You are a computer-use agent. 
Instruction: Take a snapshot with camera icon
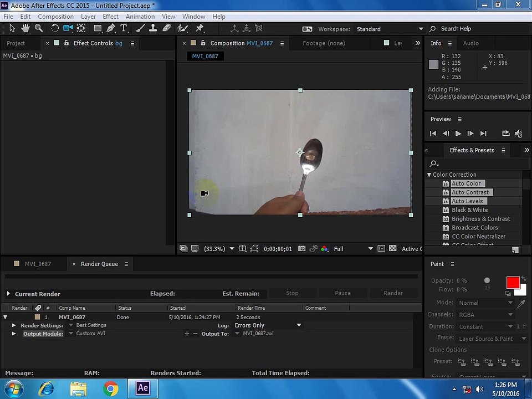click(x=301, y=249)
